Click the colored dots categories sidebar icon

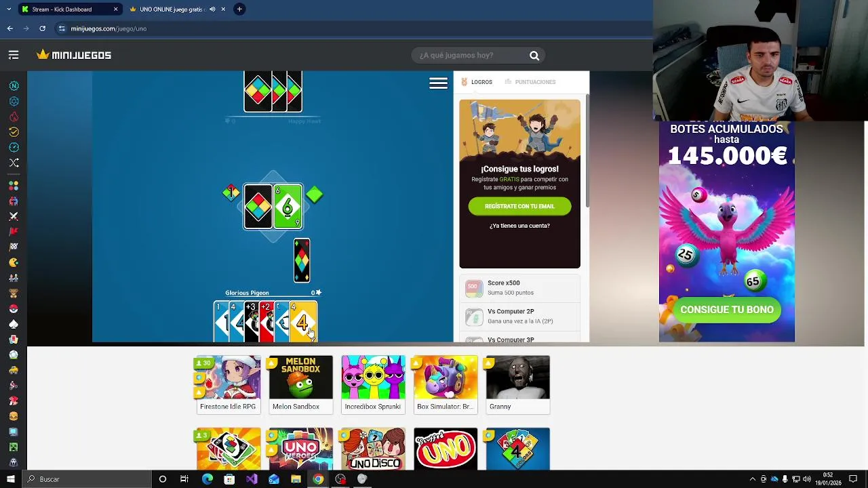14,186
